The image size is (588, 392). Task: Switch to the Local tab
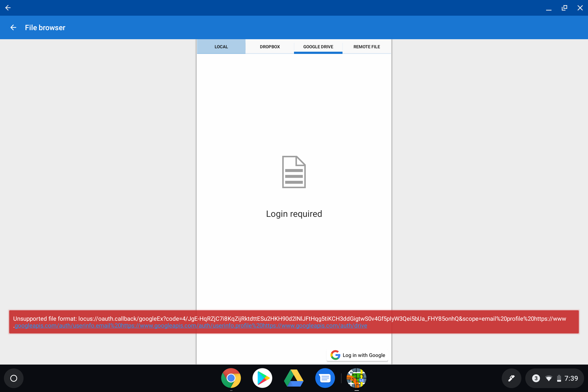[x=221, y=47]
